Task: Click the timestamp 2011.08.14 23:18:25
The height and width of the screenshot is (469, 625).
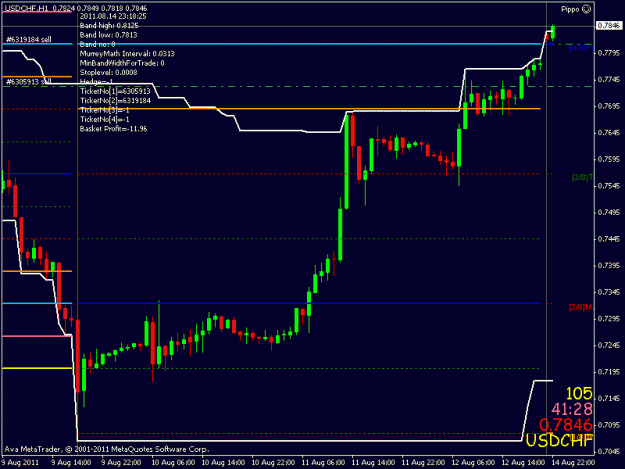Action: click(113, 16)
